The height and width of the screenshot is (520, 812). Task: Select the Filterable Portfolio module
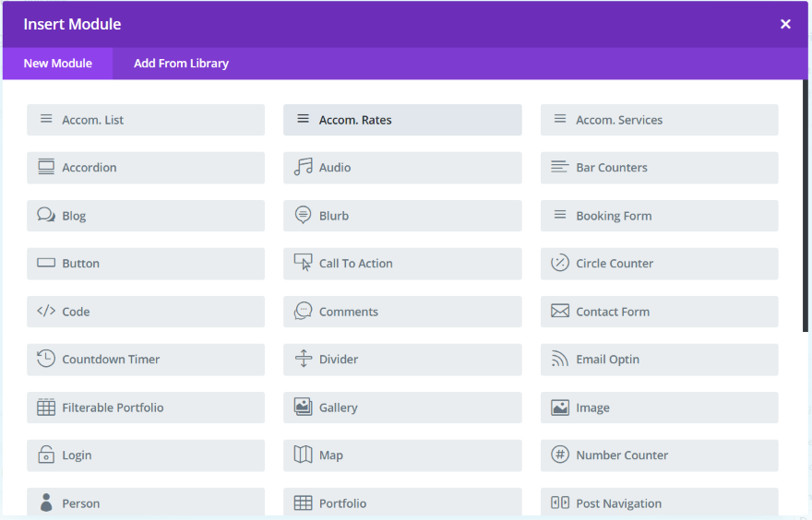[x=146, y=408]
